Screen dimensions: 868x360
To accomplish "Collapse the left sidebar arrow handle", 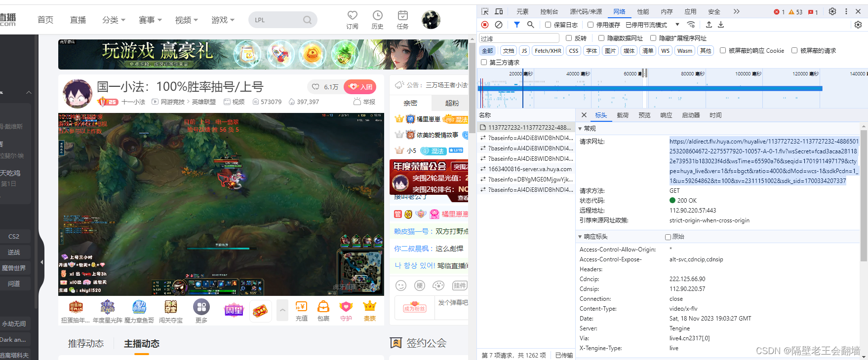I will coord(41,262).
